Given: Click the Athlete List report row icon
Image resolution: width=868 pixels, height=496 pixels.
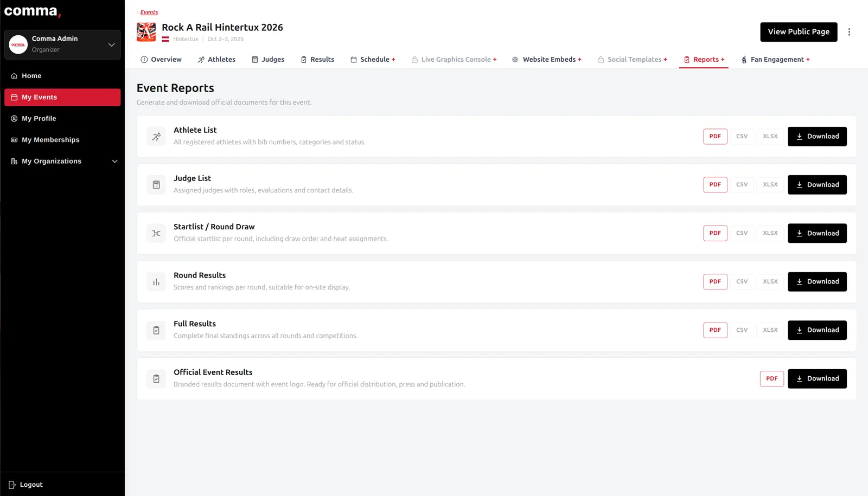Looking at the screenshot, I should pos(156,137).
